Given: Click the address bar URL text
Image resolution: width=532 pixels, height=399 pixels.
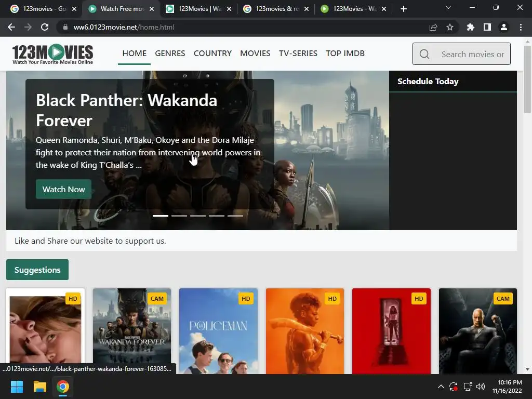Looking at the screenshot, I should tap(124, 27).
